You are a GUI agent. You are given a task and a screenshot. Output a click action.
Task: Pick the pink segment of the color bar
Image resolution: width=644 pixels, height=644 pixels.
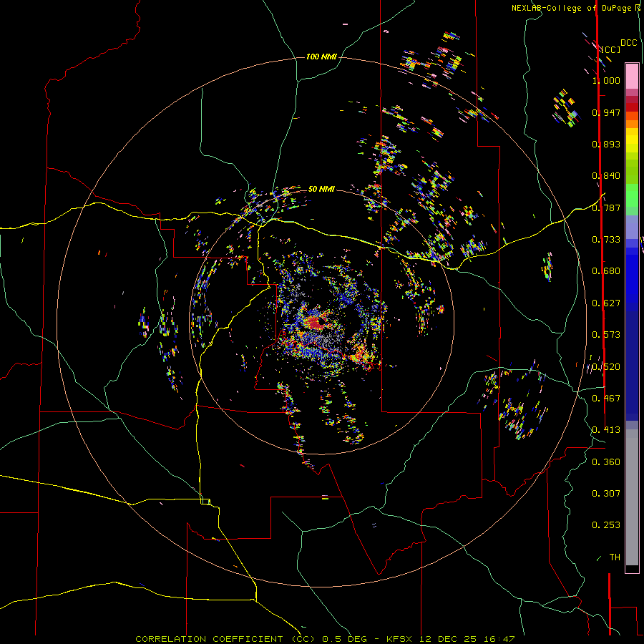[x=632, y=76]
